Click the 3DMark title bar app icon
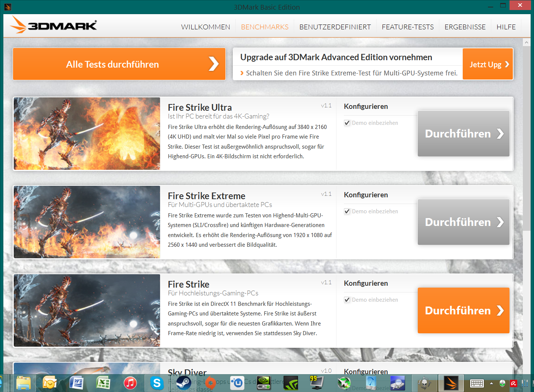Screen dimensions: 534x392 7,7
